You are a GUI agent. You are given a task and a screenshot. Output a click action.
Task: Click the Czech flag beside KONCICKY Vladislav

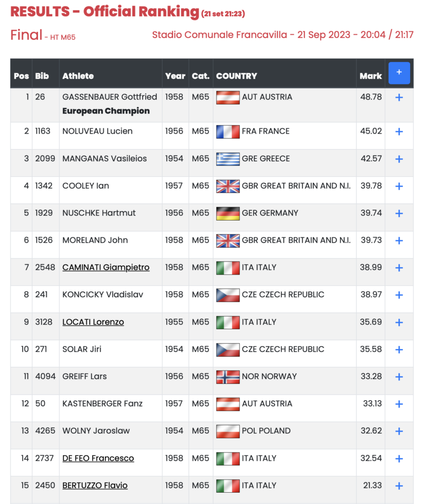point(228,295)
